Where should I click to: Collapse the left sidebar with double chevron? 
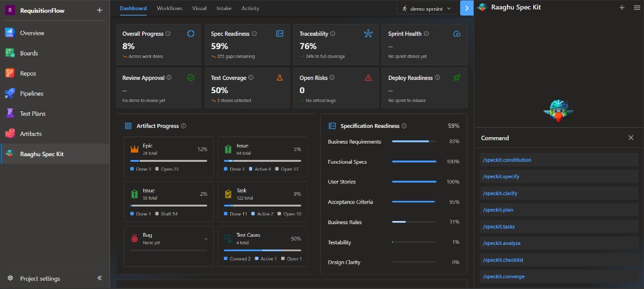99,278
